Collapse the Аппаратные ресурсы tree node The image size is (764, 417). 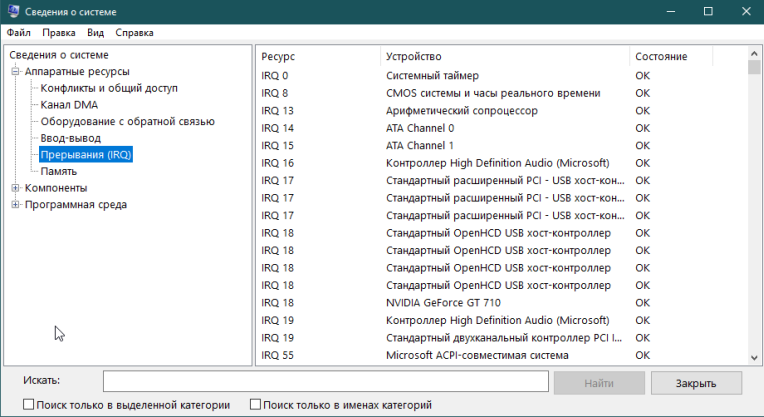click(x=15, y=72)
